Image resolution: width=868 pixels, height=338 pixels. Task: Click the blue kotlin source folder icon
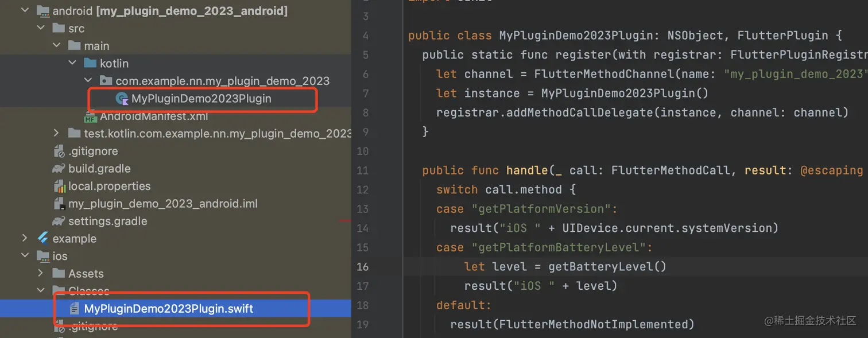point(90,63)
